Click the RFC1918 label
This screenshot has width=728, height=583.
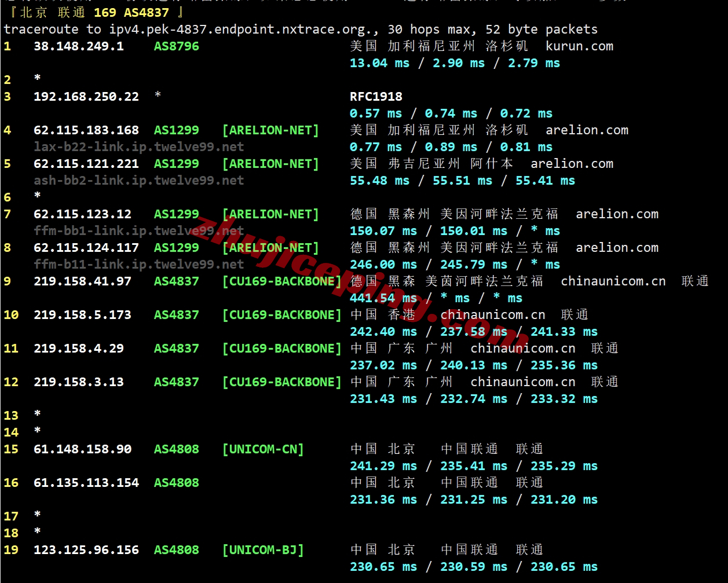pos(376,97)
